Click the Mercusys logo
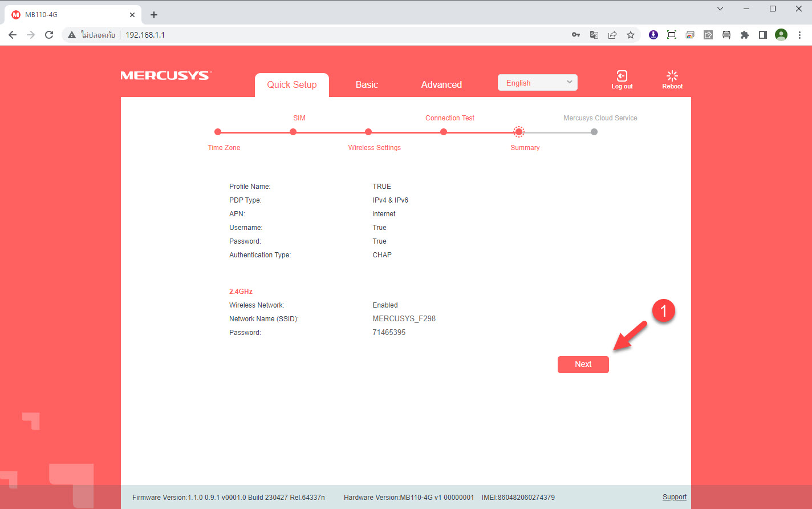Screen dimensions: 812x509 (165, 75)
